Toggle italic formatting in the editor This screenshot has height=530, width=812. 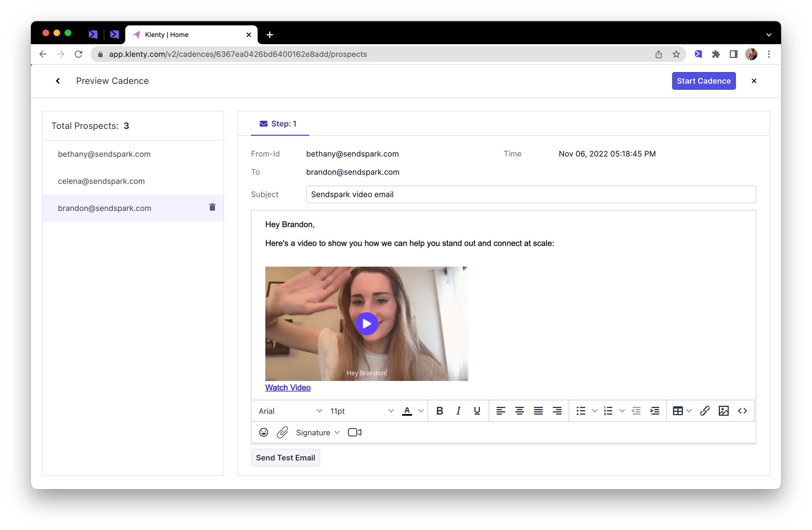pyautogui.click(x=458, y=411)
